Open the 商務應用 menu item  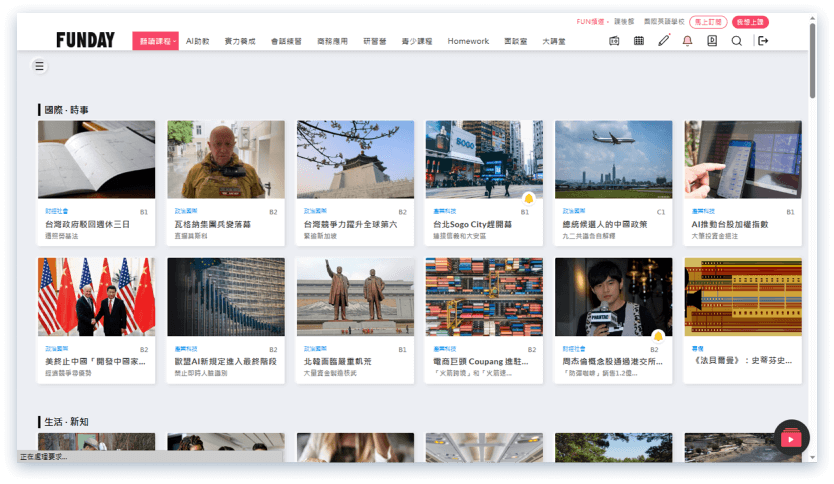point(332,41)
